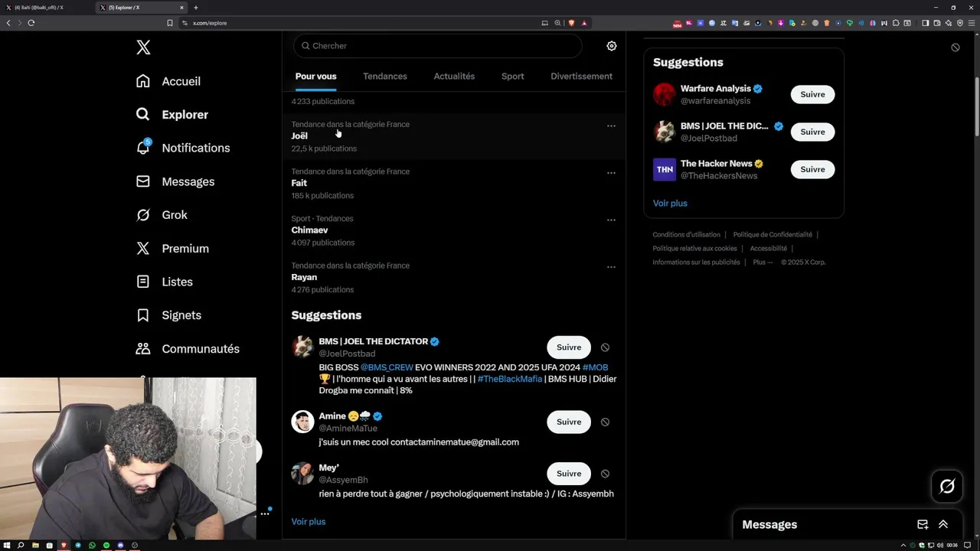
Task: Open more options for Joël trend
Action: [611, 126]
